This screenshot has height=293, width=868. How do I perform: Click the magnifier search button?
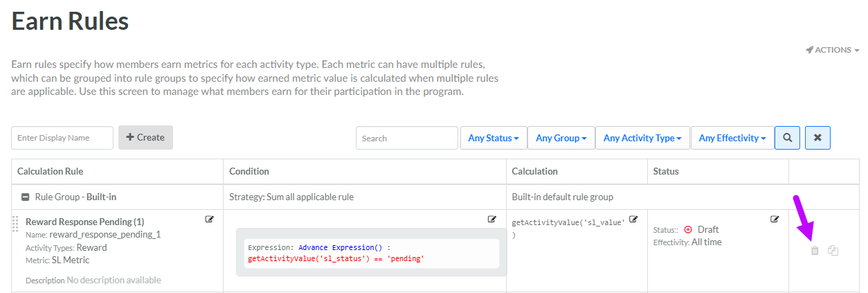(x=787, y=138)
